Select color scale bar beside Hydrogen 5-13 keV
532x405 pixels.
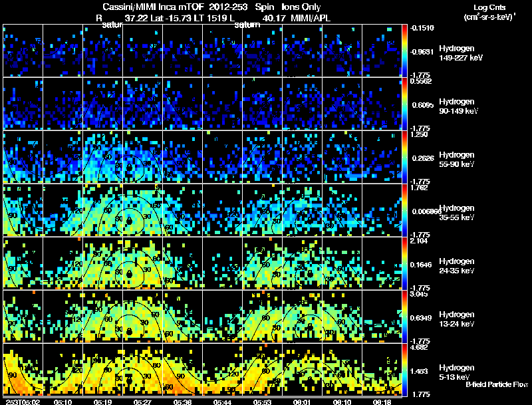tap(404, 370)
